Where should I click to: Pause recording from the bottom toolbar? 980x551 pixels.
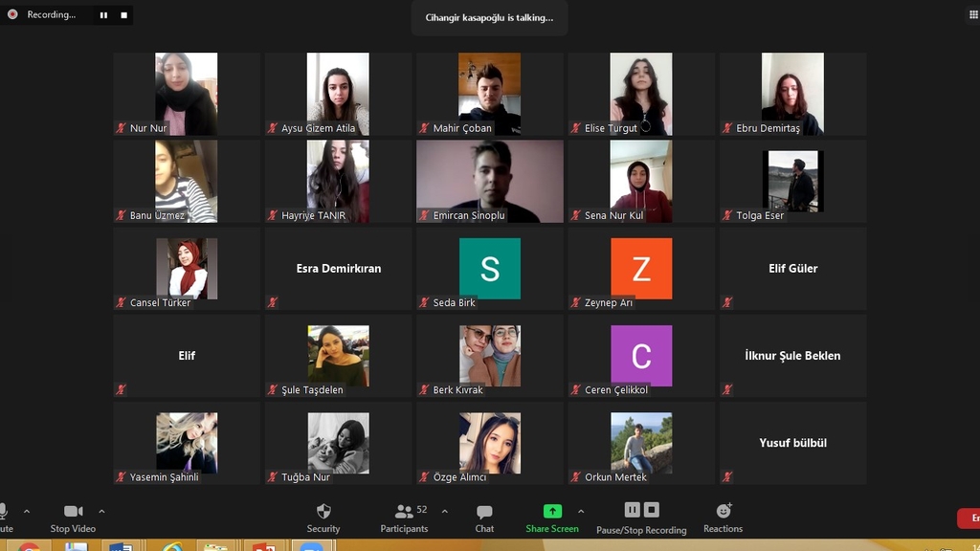(x=632, y=510)
